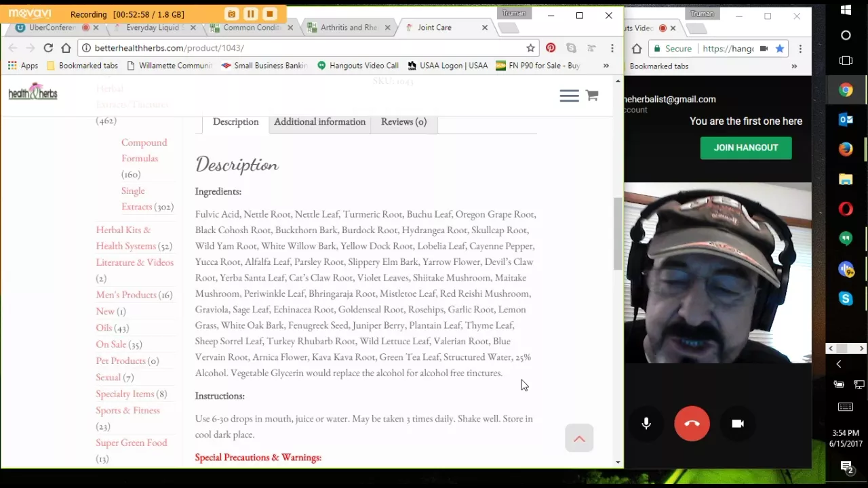The height and width of the screenshot is (488, 868).
Task: Open Hangouts app on the taskbar
Action: pos(846,238)
